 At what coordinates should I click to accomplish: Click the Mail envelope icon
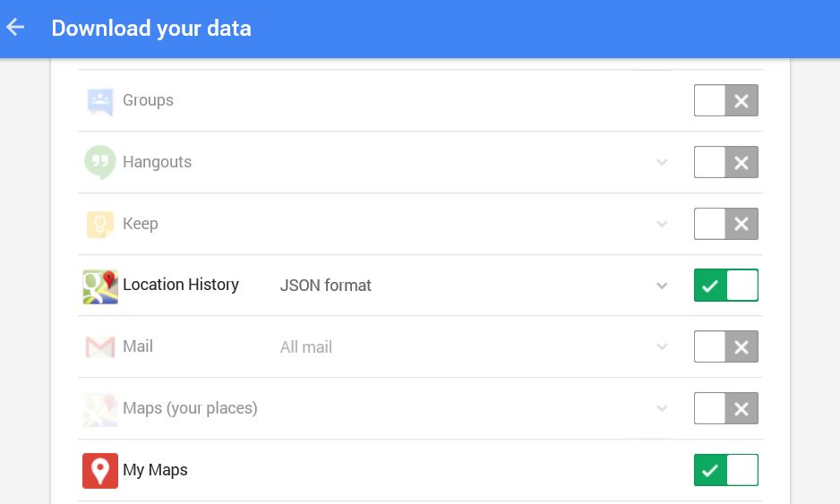(100, 346)
